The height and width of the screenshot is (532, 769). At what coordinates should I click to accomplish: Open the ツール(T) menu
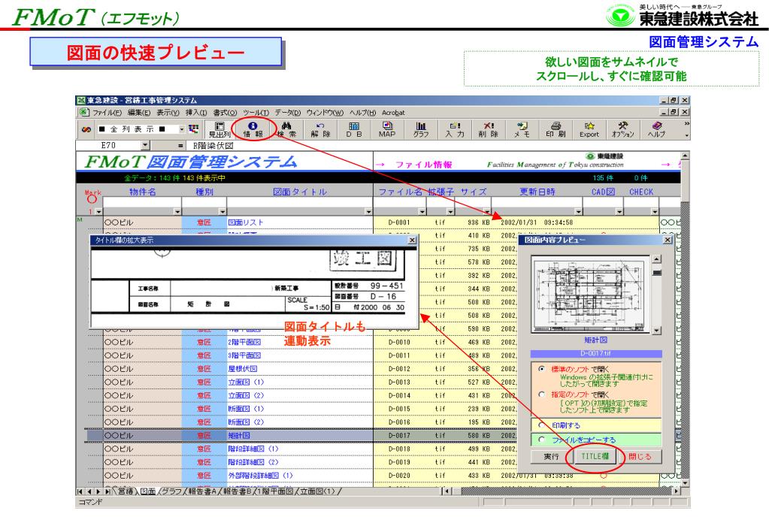256,112
